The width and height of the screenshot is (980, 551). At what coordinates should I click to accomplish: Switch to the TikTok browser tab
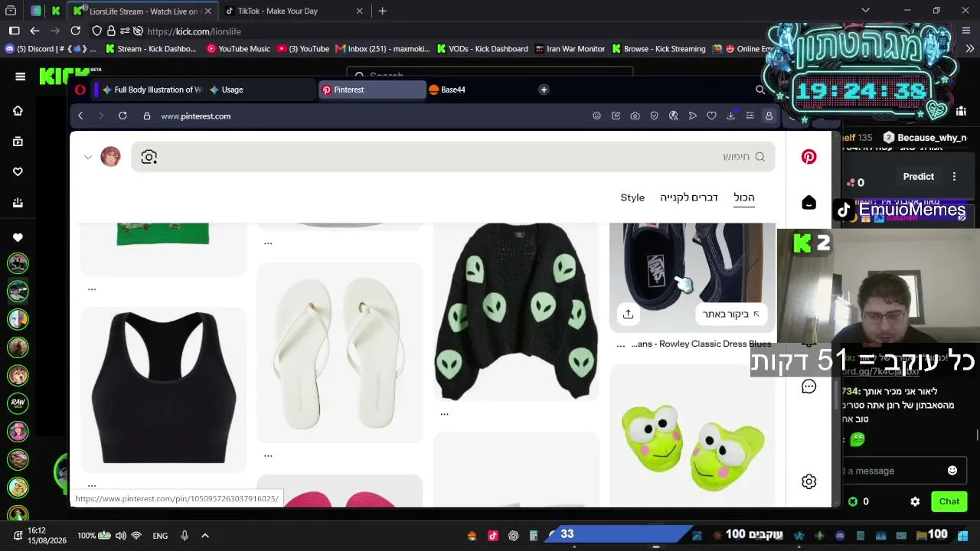point(295,11)
